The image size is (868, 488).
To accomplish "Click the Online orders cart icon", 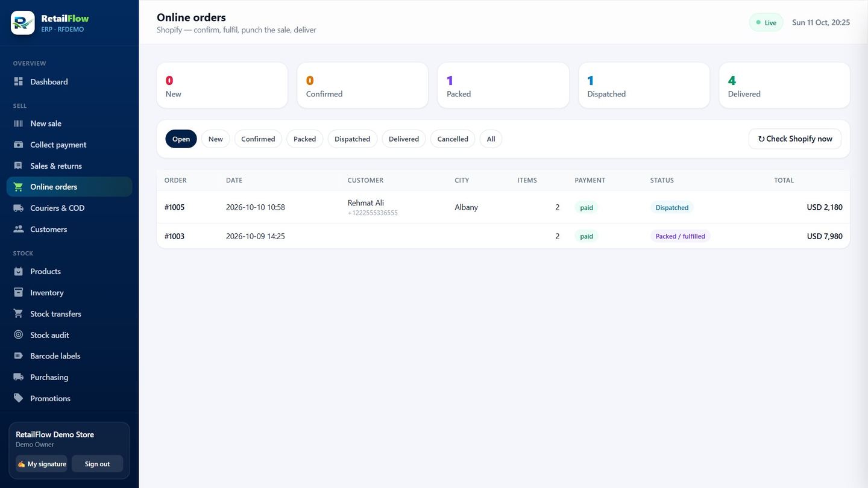I will click(x=19, y=187).
